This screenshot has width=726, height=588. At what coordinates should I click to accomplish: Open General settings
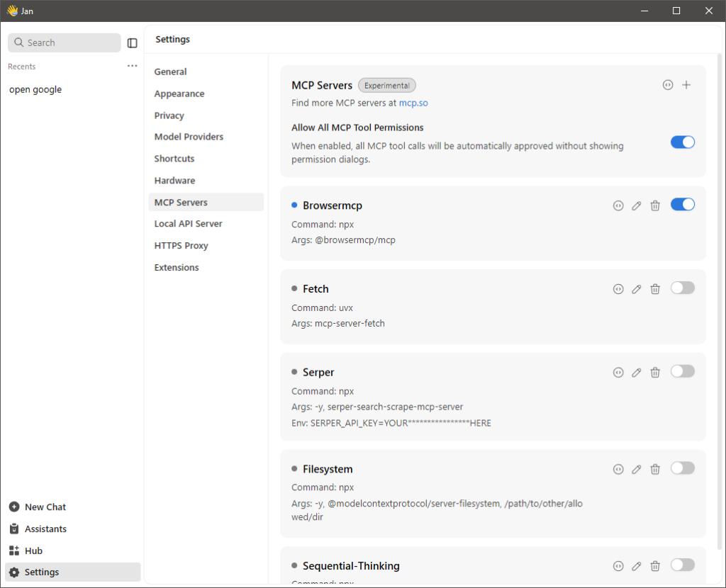pyautogui.click(x=206, y=72)
